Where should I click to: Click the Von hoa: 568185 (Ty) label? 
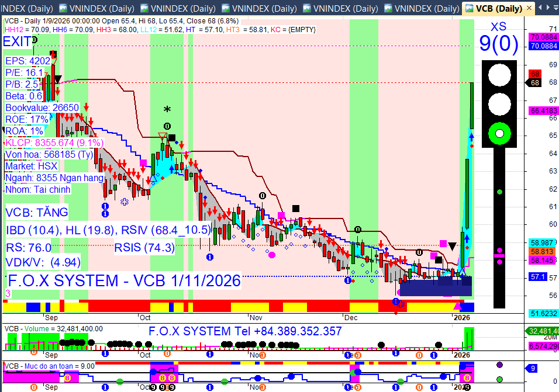(49, 154)
